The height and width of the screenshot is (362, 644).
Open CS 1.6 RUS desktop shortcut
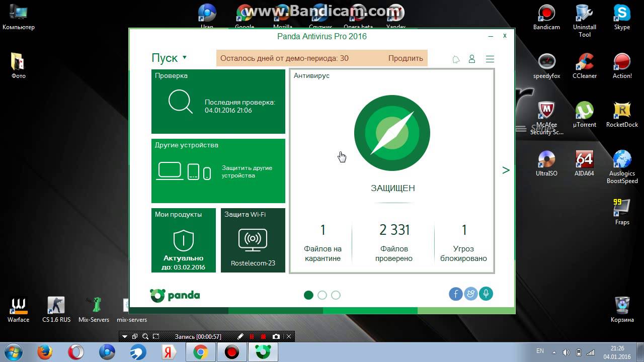point(56,310)
